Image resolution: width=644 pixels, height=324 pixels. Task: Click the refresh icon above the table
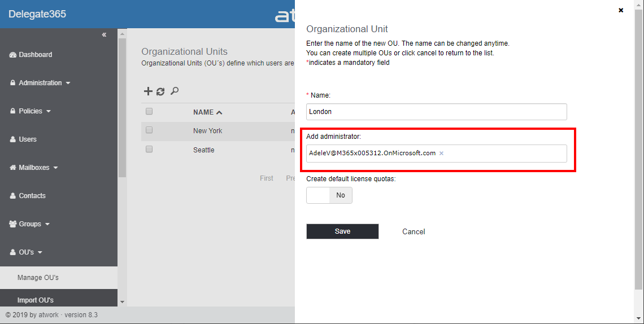pyautogui.click(x=160, y=91)
